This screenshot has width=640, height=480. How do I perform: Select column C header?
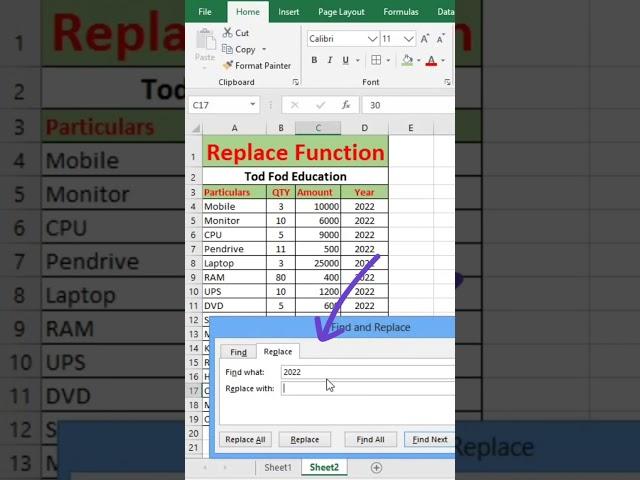pos(318,128)
